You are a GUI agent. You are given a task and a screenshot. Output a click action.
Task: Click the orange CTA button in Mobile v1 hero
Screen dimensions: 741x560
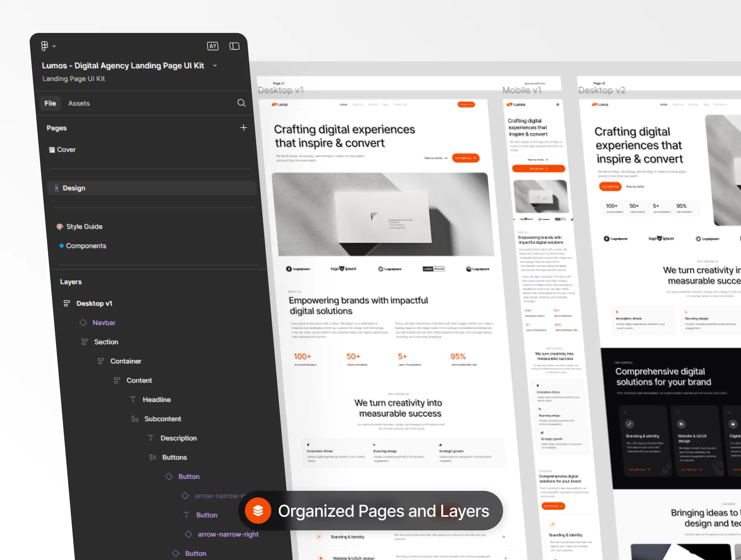(x=538, y=168)
